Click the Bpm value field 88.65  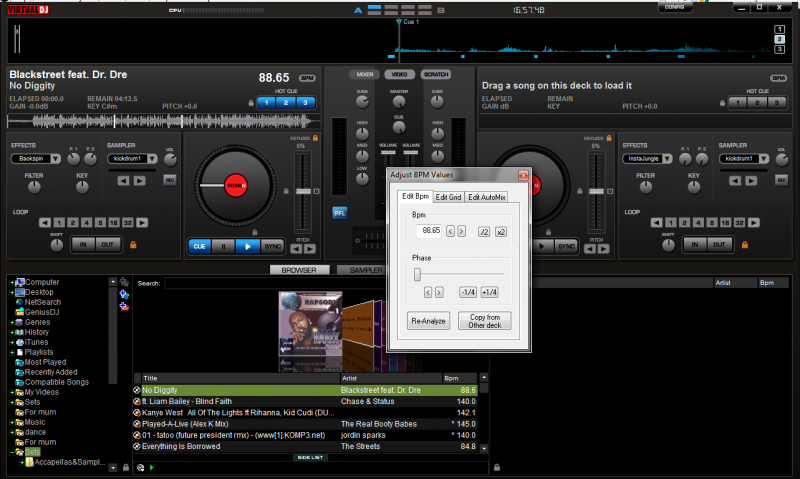pyautogui.click(x=430, y=231)
